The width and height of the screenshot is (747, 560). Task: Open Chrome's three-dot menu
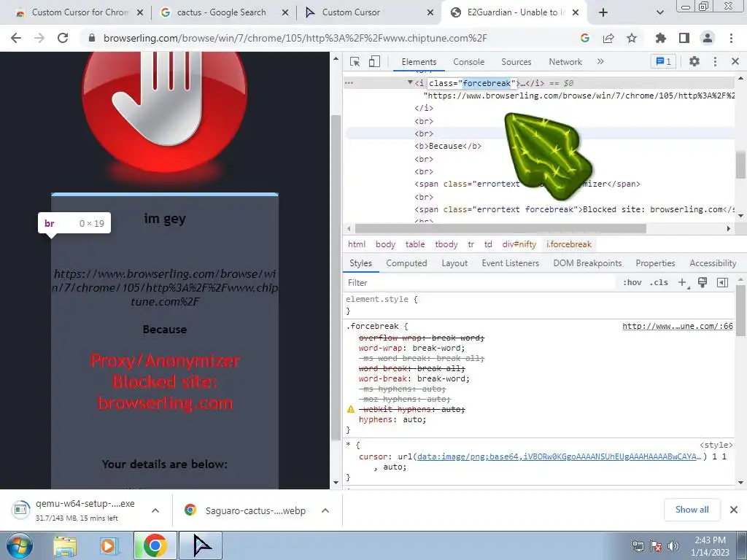[x=731, y=38]
